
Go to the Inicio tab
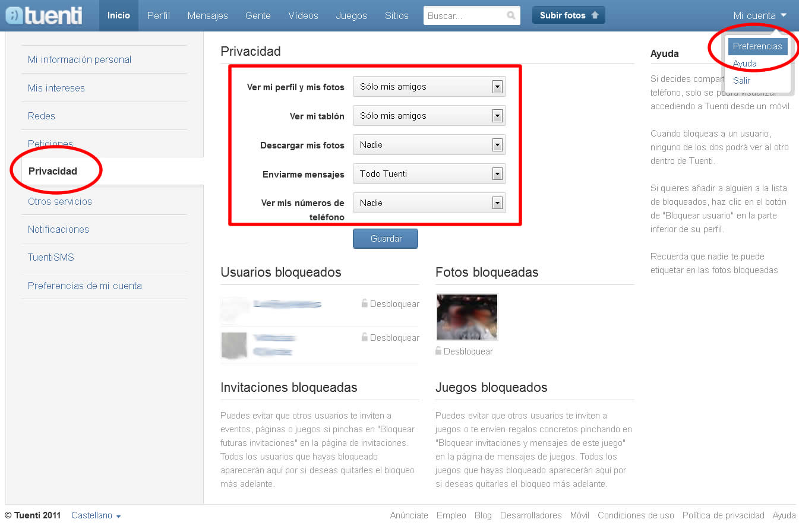pyautogui.click(x=119, y=15)
